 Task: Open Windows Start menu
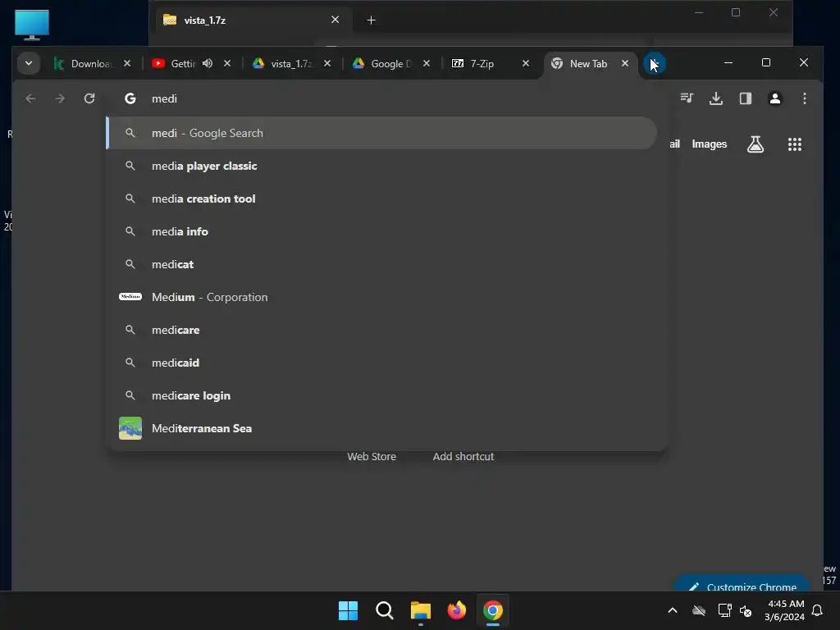pos(348,610)
